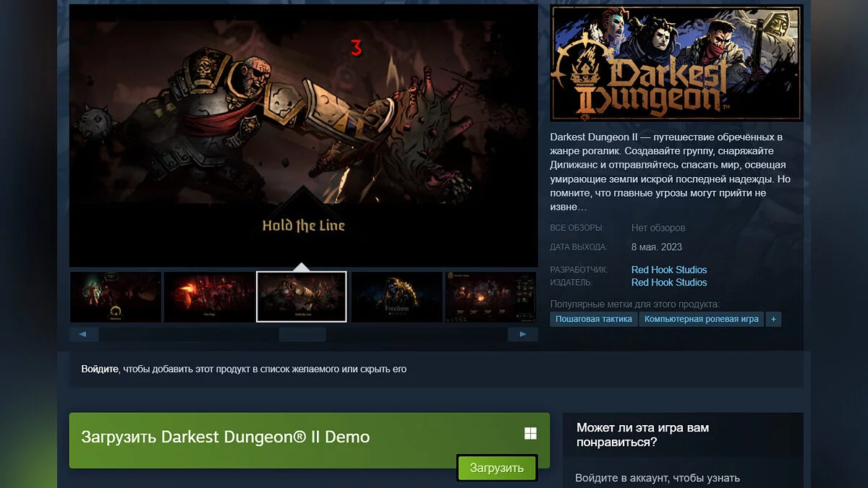Click Войдите в аккаунт, чтобы узнать text
This screenshot has height=488, width=868.
(x=658, y=478)
